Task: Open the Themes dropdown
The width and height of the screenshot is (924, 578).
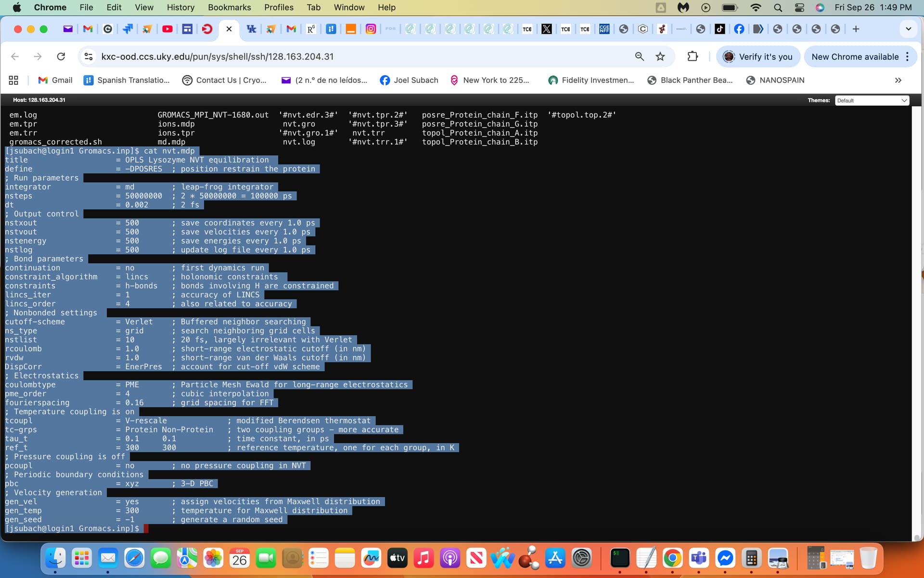Action: coord(872,100)
